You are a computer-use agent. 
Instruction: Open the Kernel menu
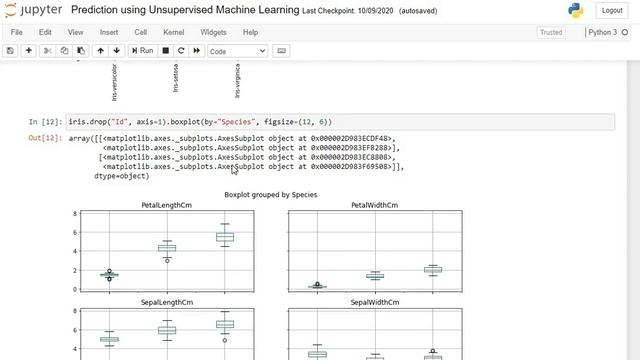point(173,32)
